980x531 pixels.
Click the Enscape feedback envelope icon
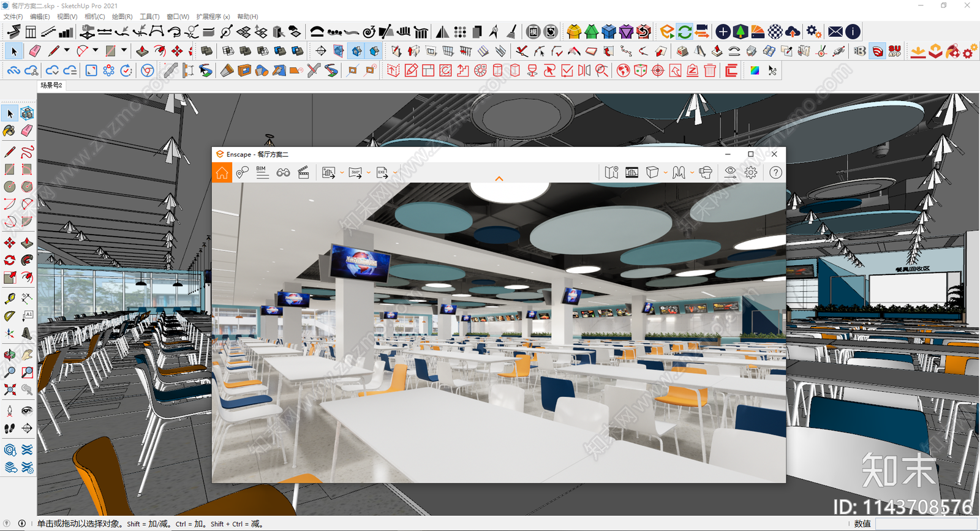pyautogui.click(x=835, y=31)
